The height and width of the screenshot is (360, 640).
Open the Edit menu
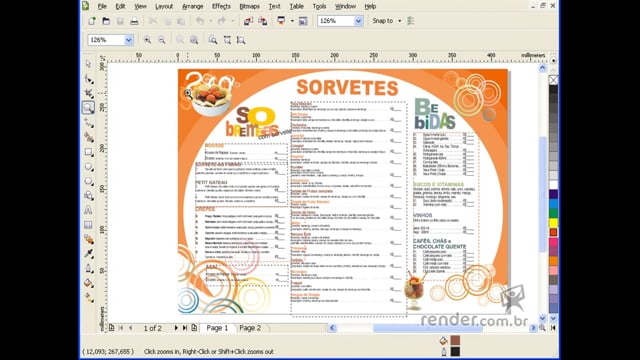[120, 6]
